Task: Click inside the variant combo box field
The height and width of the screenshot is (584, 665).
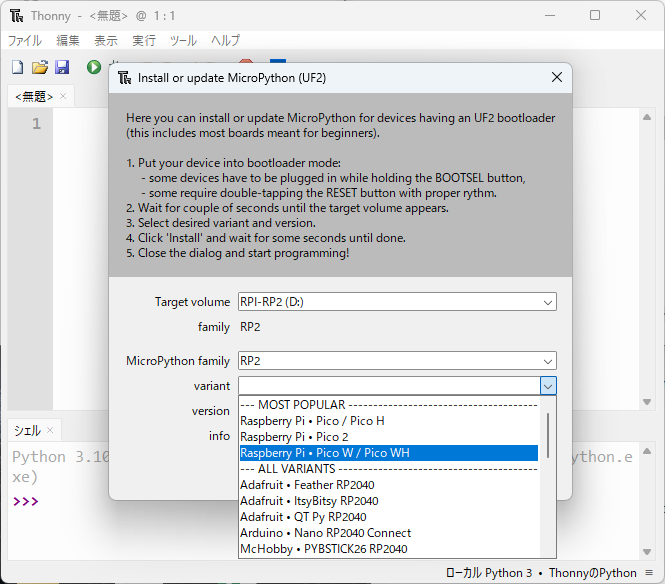Action: (389, 386)
